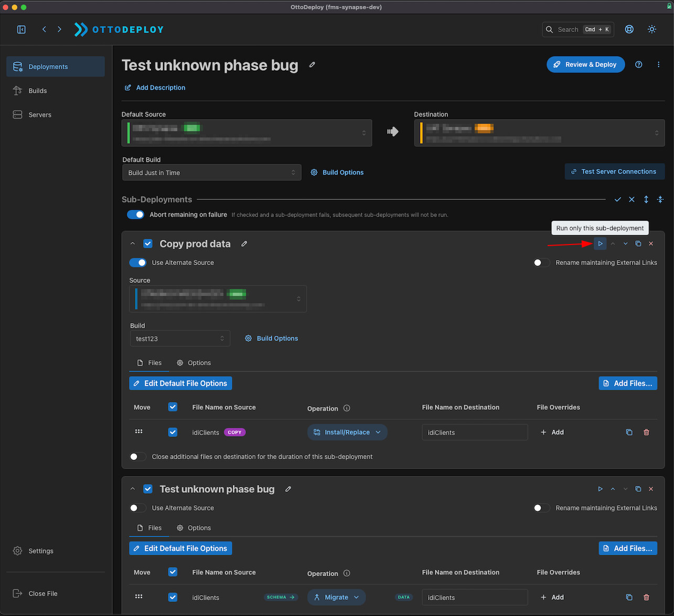The image size is (674, 616).
Task: Run only the Copy prod data sub-deployment
Action: [x=600, y=243]
